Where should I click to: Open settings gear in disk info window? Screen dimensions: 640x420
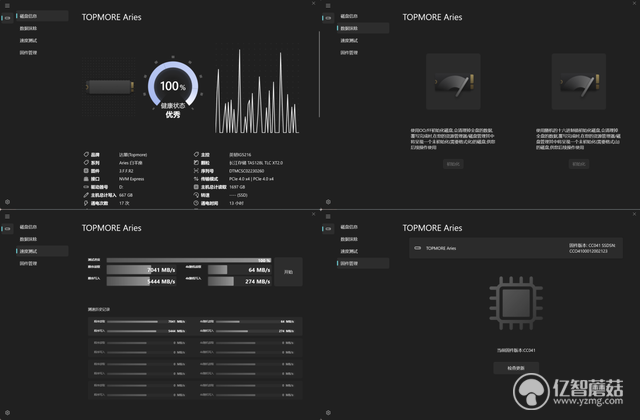pos(7,202)
